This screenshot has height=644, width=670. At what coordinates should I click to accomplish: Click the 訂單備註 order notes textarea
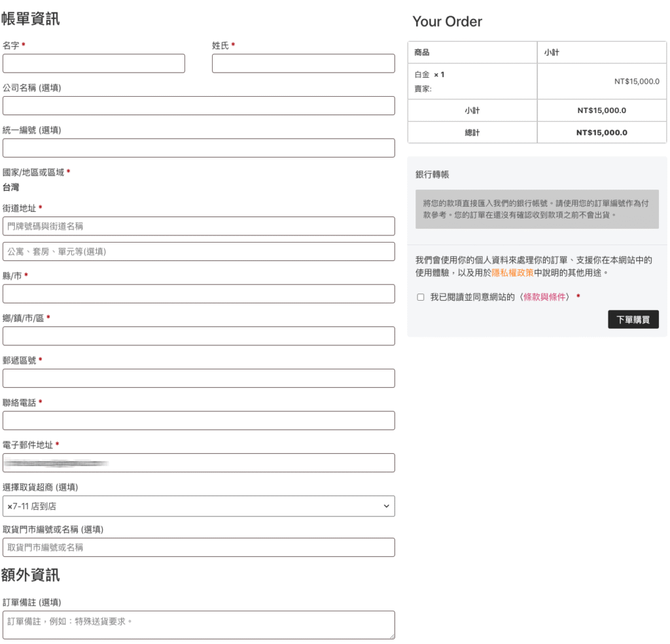(x=198, y=624)
